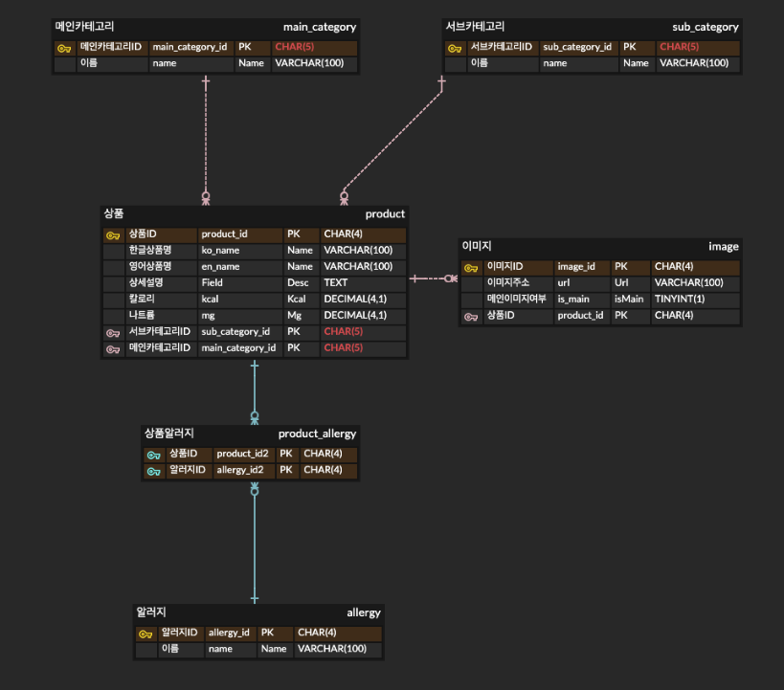This screenshot has height=690, width=784.
Task: Click the yellow key icon beside sub_category 서브카테고리ID
Action: click(455, 49)
